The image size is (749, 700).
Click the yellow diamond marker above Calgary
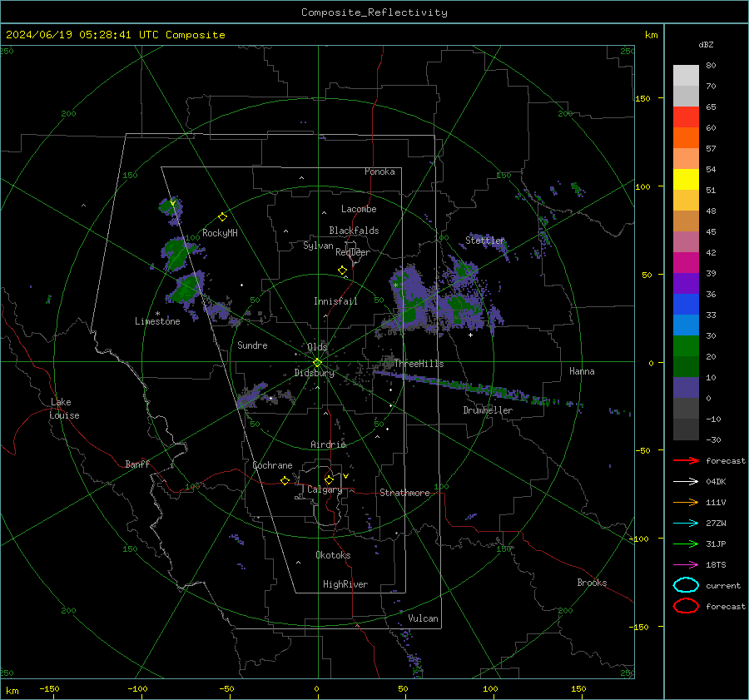click(329, 479)
